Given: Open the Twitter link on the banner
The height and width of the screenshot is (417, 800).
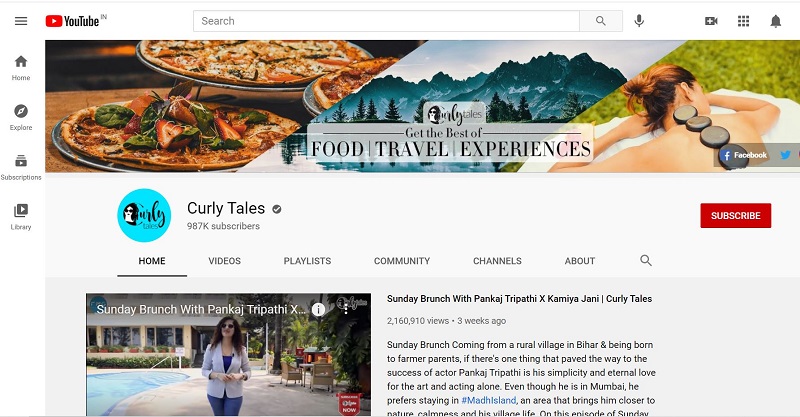Looking at the screenshot, I should pos(785,155).
